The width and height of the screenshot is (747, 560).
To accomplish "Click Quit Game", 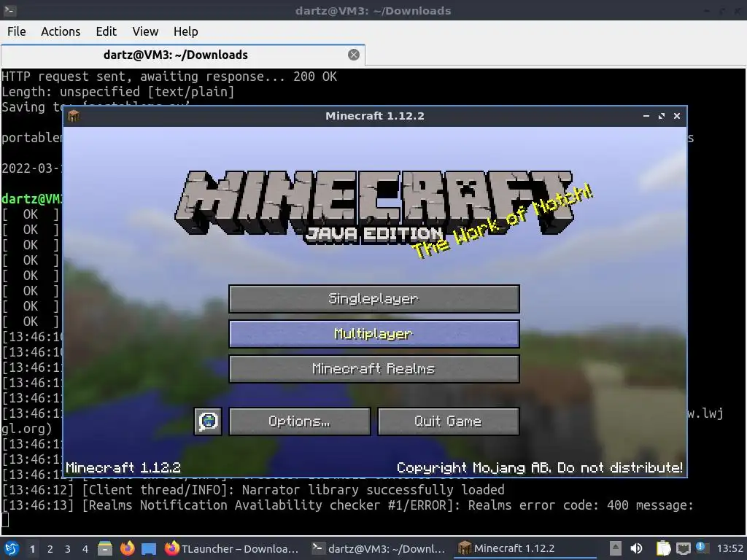I will pos(449,421).
